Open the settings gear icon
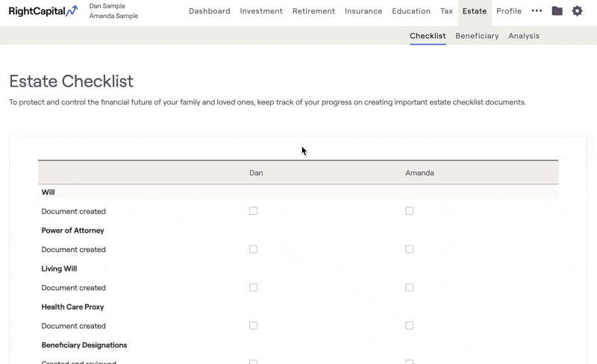 coord(577,11)
